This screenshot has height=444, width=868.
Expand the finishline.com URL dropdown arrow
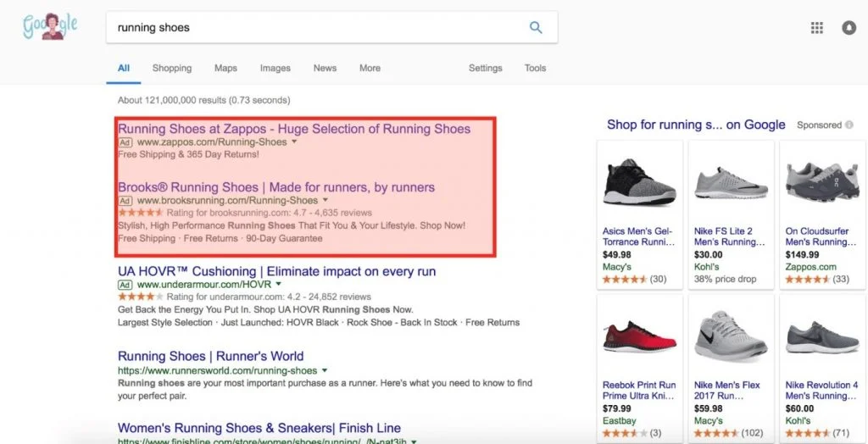coord(414,441)
